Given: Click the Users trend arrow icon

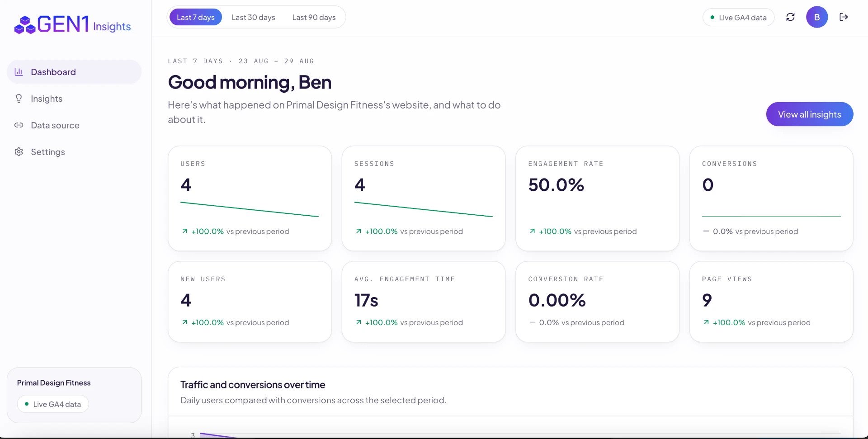Looking at the screenshot, I should click(184, 231).
